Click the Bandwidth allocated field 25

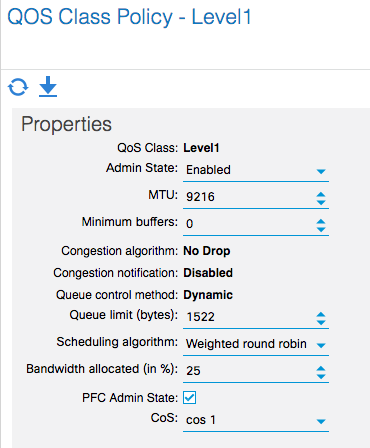248,371
